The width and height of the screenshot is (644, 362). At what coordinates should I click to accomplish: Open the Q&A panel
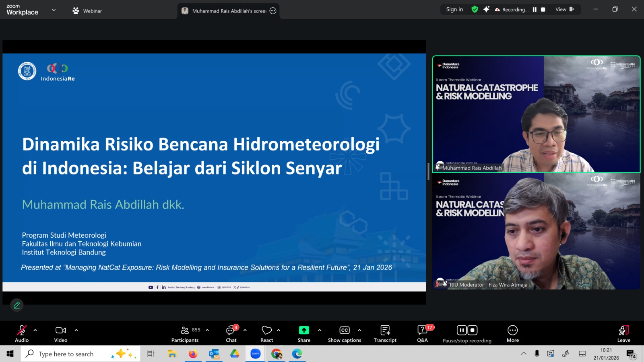pos(422,333)
